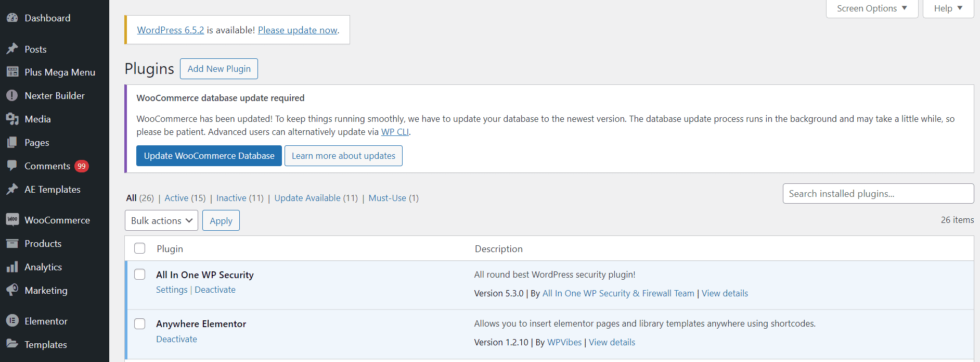980x362 pixels.
Task: Click the Plus Mega Menu icon
Action: [12, 72]
